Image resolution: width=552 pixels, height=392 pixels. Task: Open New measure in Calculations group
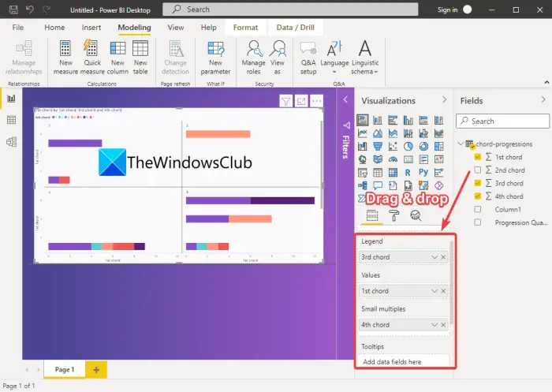click(65, 58)
